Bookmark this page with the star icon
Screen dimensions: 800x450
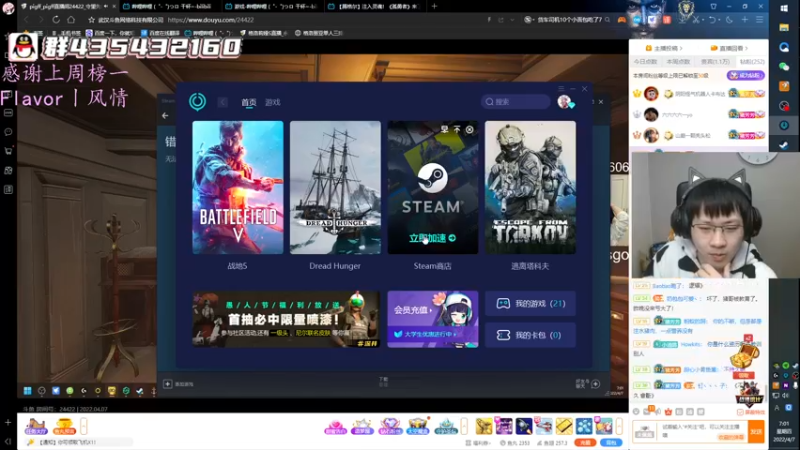pos(91,20)
